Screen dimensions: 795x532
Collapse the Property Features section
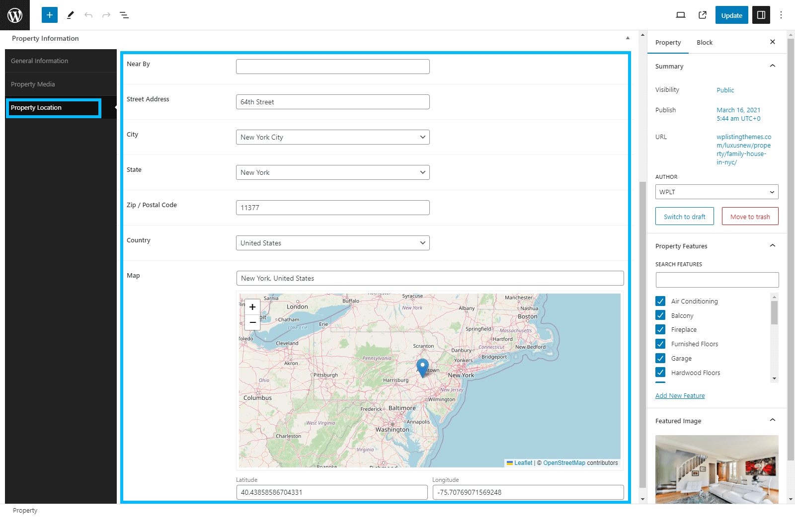tap(772, 246)
